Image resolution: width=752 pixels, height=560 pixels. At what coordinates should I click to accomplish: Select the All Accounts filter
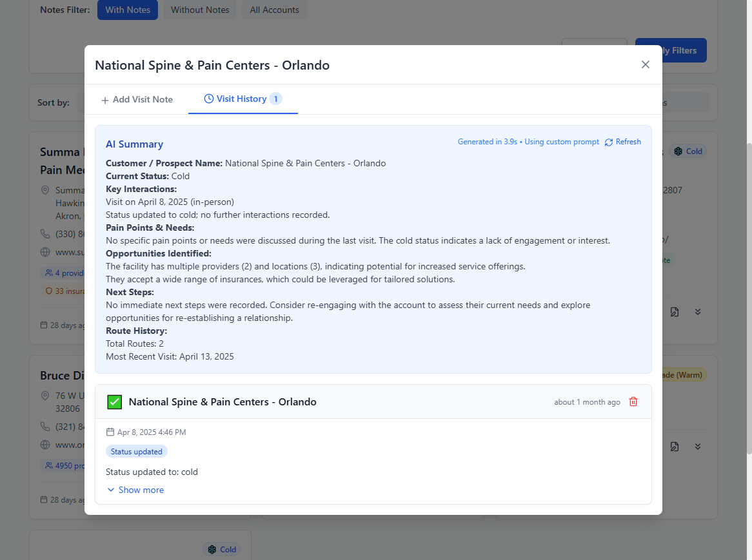click(x=274, y=10)
